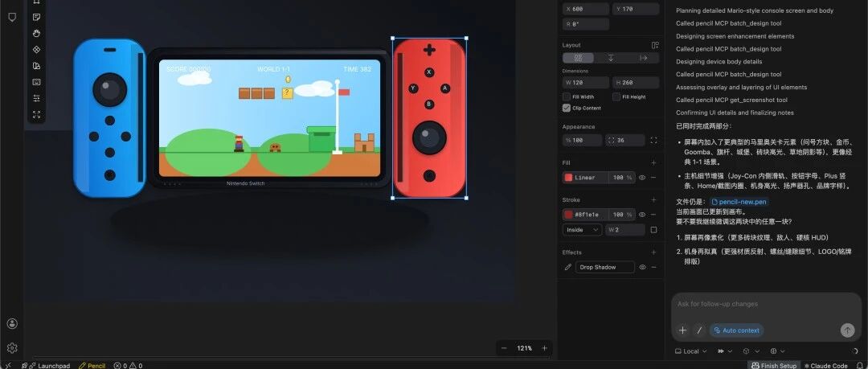Open the sliders settings tool in toolbar

click(36, 98)
